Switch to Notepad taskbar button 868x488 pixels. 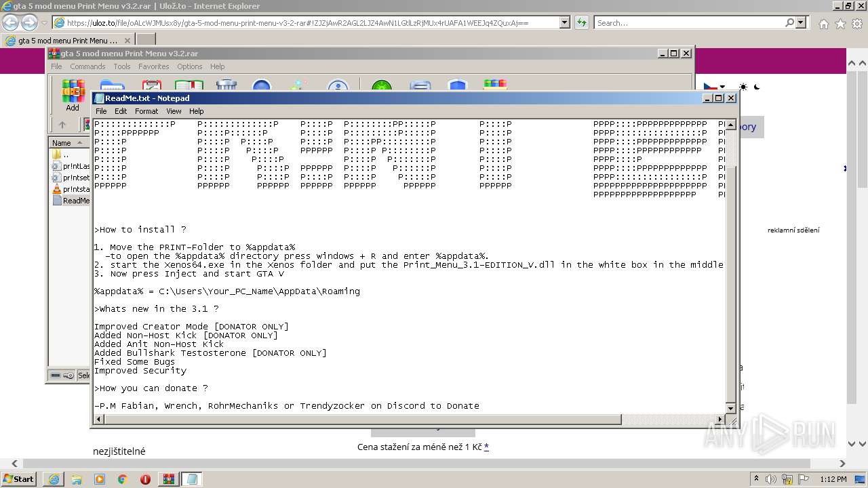pyautogui.click(x=191, y=479)
